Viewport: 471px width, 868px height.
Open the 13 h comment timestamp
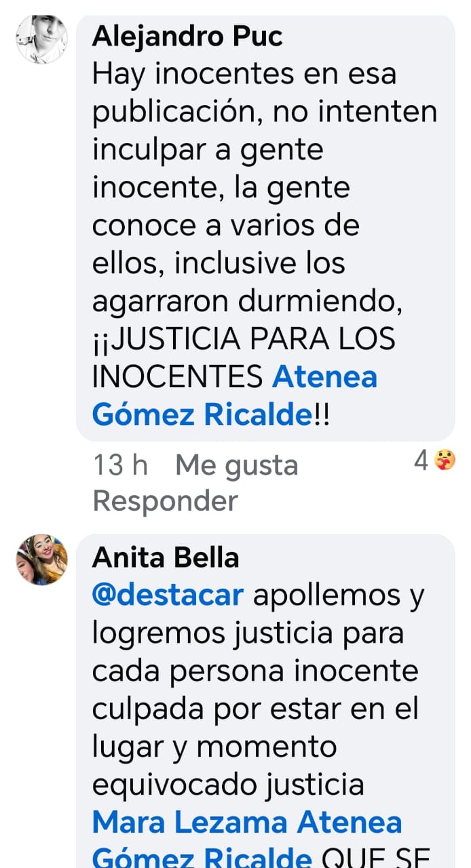(x=120, y=465)
